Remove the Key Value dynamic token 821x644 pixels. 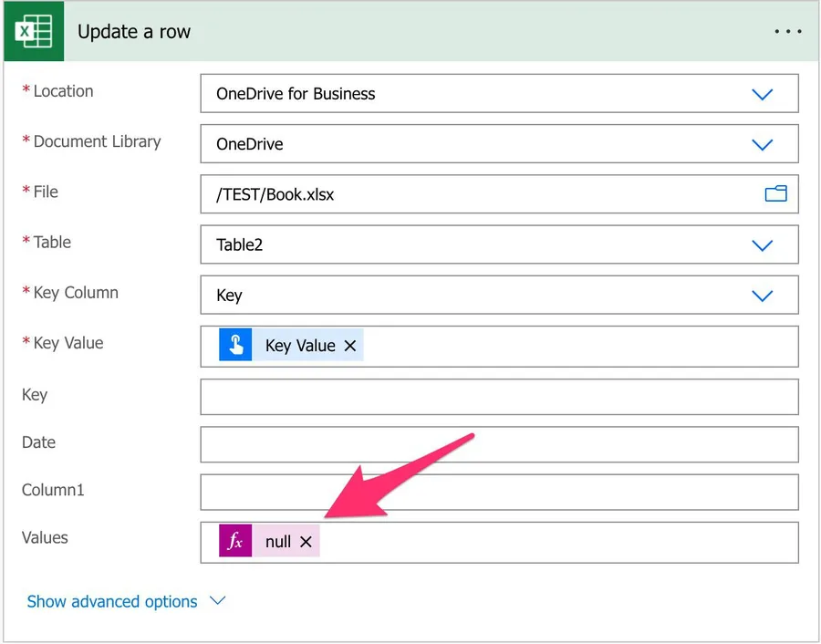[350, 347]
